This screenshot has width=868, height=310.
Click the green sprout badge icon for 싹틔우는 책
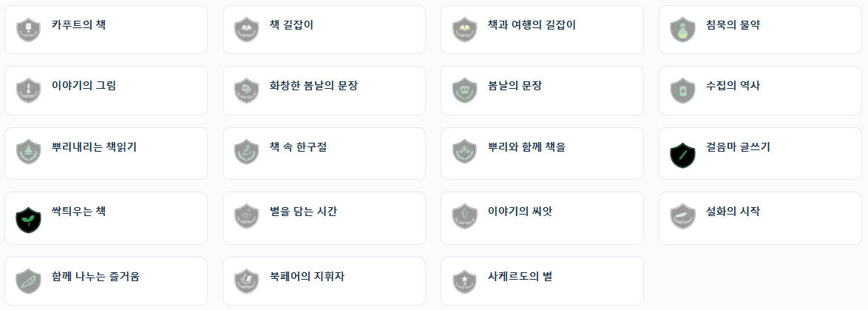(x=28, y=220)
